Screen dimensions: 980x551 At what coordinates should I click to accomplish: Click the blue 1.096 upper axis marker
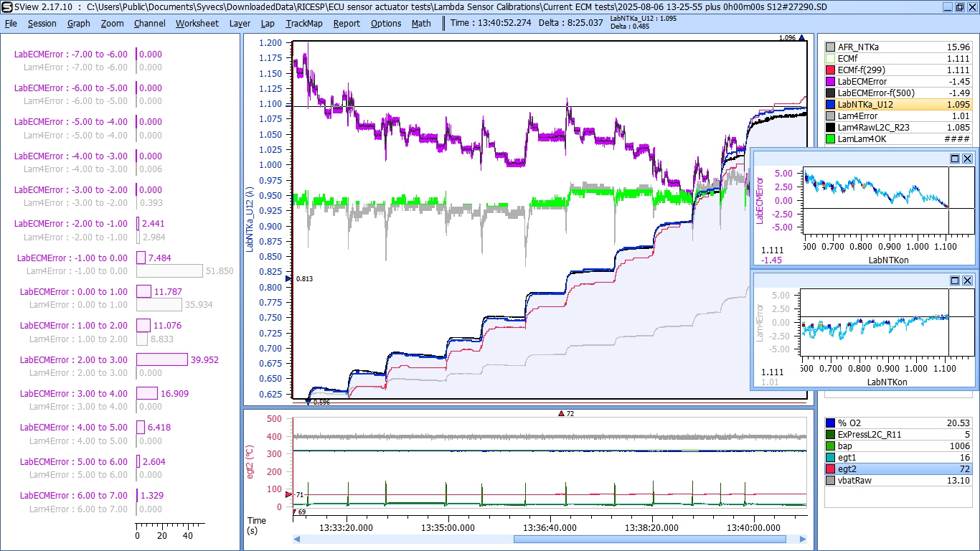(801, 38)
